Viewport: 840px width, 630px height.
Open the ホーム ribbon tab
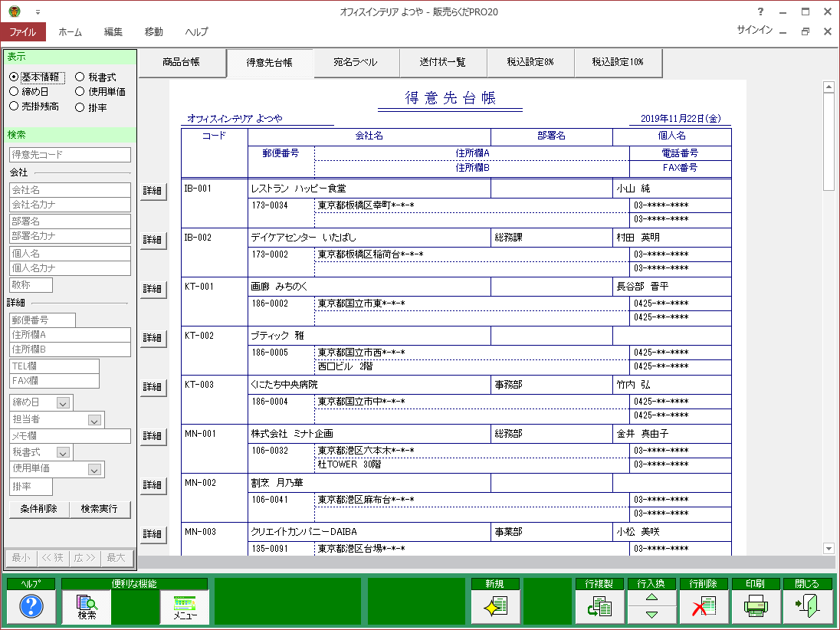coord(71,31)
